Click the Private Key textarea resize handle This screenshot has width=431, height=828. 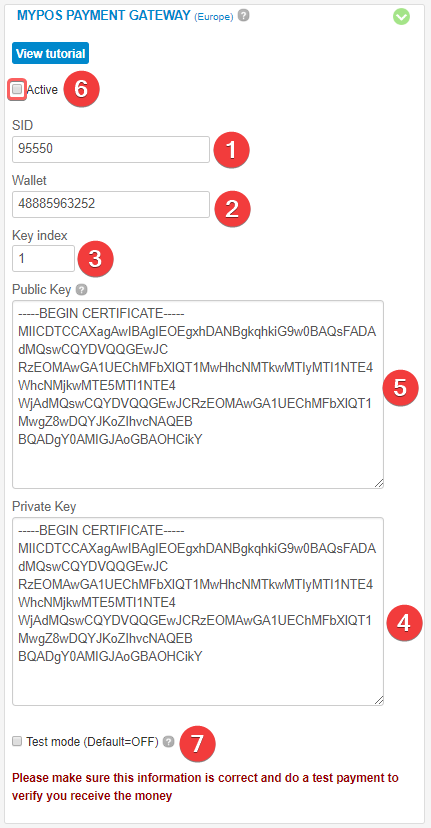tap(379, 700)
